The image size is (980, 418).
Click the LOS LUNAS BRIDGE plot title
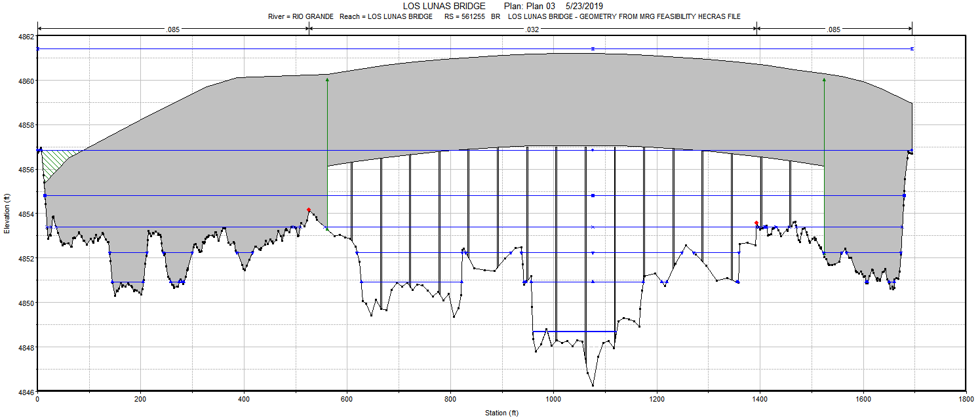[444, 6]
